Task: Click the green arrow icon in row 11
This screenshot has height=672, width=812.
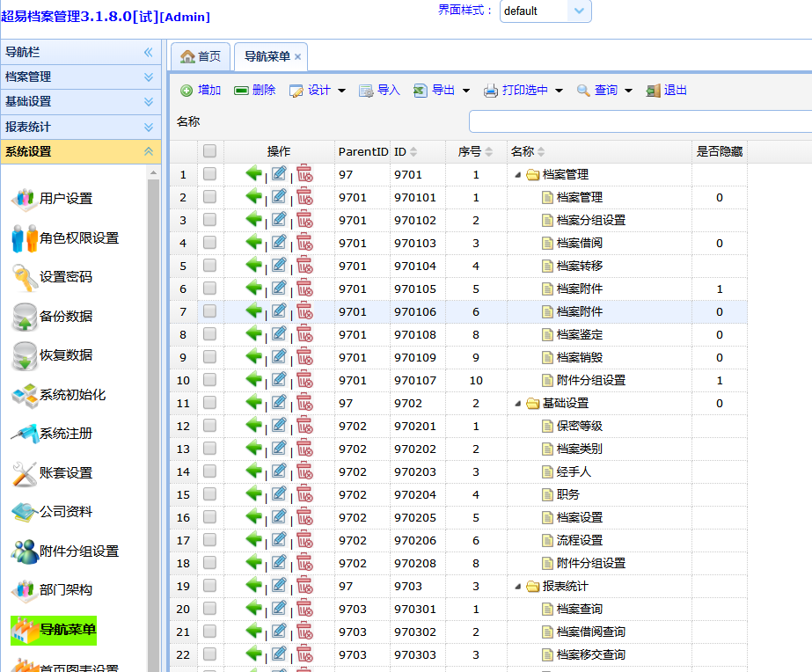Action: point(254,403)
